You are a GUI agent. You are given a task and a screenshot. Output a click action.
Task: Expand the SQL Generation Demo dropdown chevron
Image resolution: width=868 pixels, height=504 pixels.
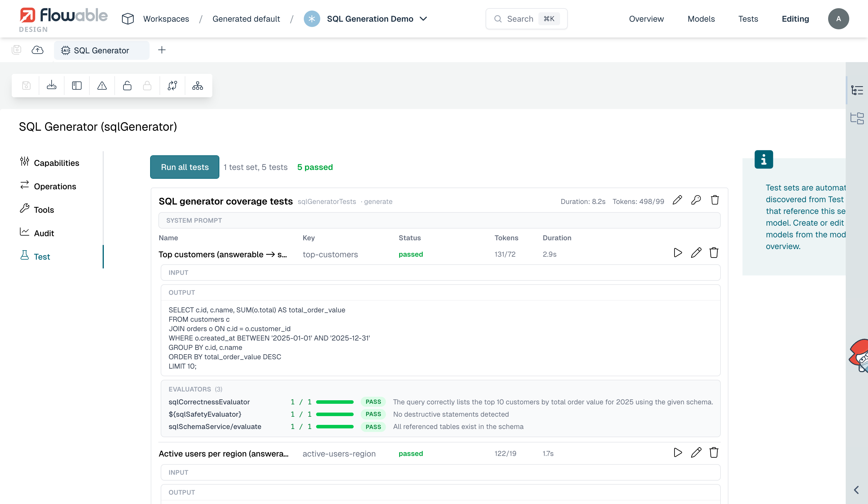424,18
